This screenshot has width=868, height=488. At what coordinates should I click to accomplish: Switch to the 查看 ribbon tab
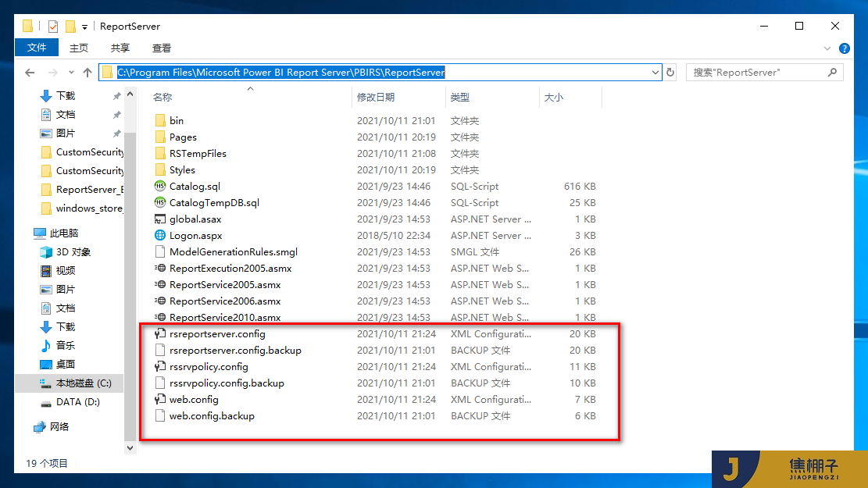(x=160, y=48)
